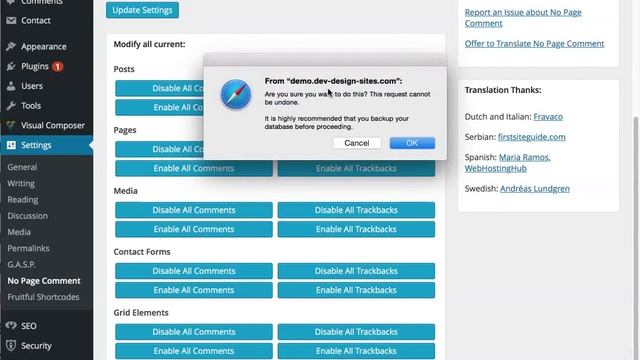Dismiss dialog with Cancel button
The width and height of the screenshot is (640, 360).
(x=357, y=143)
